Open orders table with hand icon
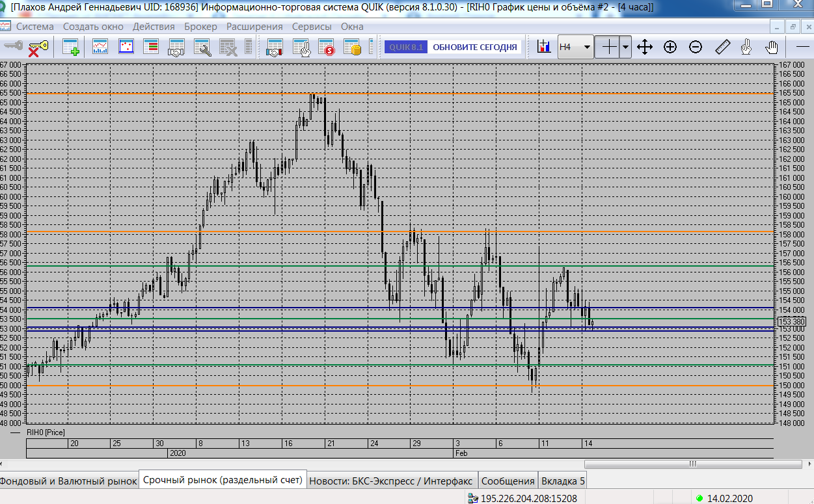 pos(301,47)
